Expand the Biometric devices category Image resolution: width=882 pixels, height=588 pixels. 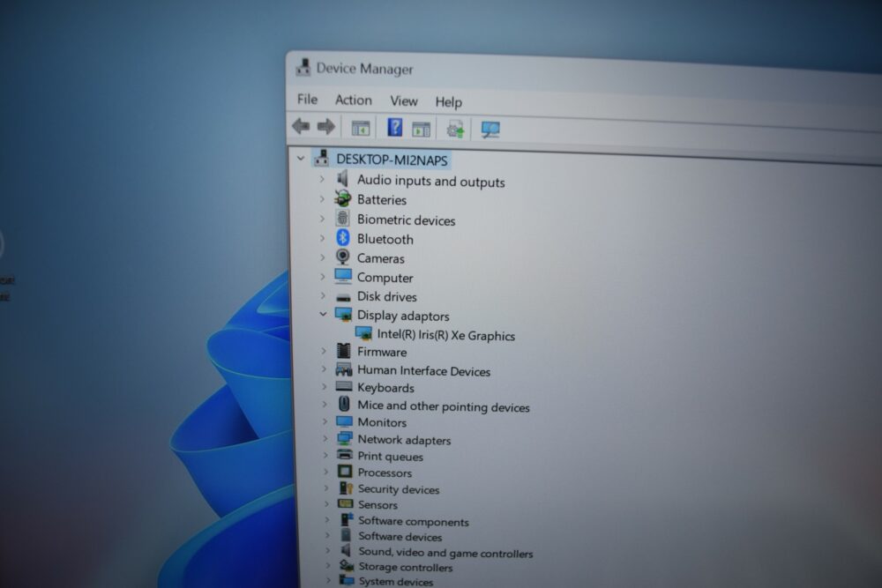[x=322, y=218]
